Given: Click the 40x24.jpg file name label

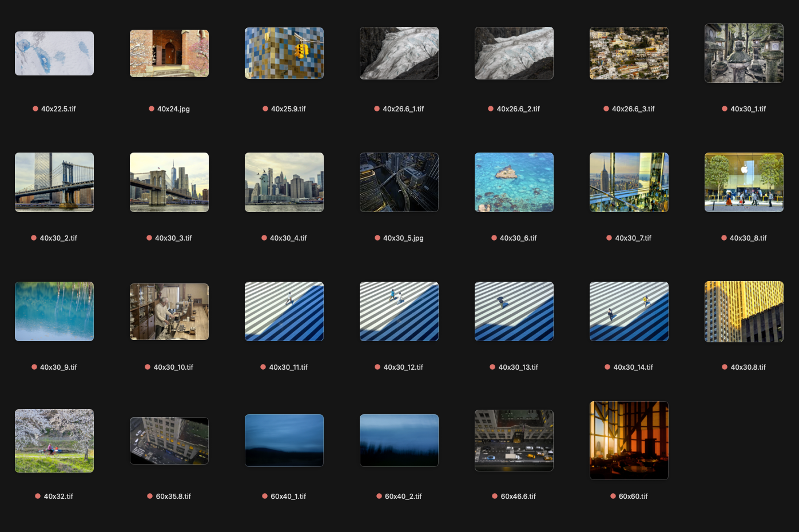Looking at the screenshot, I should pyautogui.click(x=173, y=109).
